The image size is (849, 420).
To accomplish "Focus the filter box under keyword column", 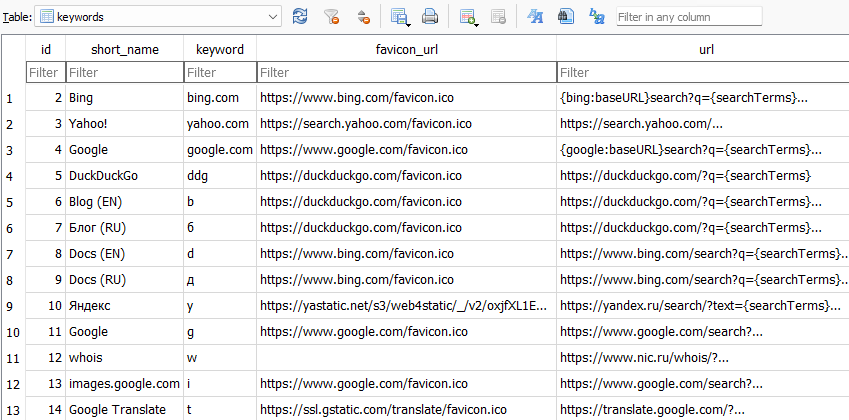I will click(220, 72).
